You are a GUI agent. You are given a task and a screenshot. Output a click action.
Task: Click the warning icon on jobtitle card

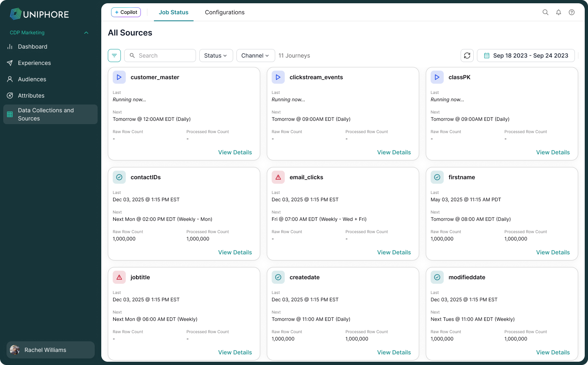pyautogui.click(x=119, y=277)
